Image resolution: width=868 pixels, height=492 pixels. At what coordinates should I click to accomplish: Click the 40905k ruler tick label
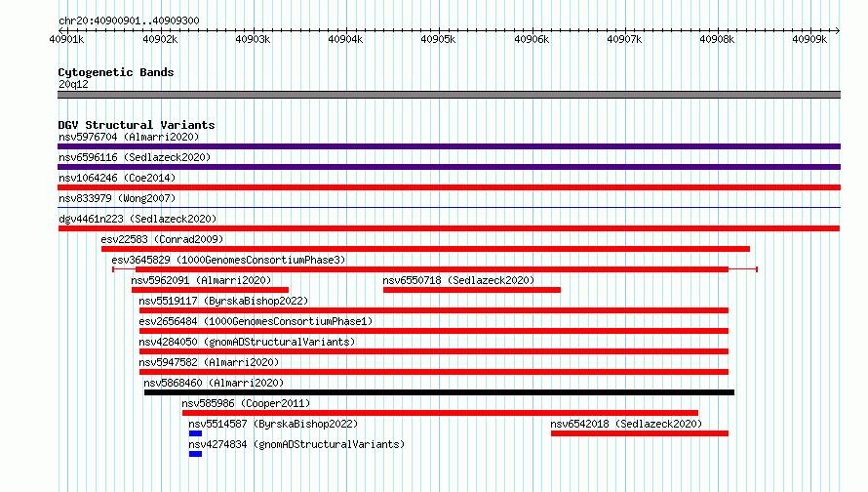438,39
